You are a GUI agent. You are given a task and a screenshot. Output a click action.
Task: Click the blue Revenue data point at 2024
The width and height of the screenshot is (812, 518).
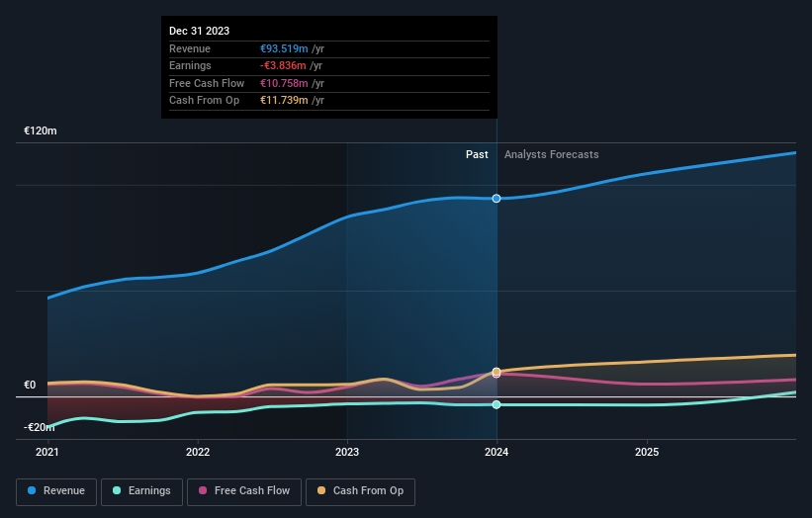coord(496,199)
